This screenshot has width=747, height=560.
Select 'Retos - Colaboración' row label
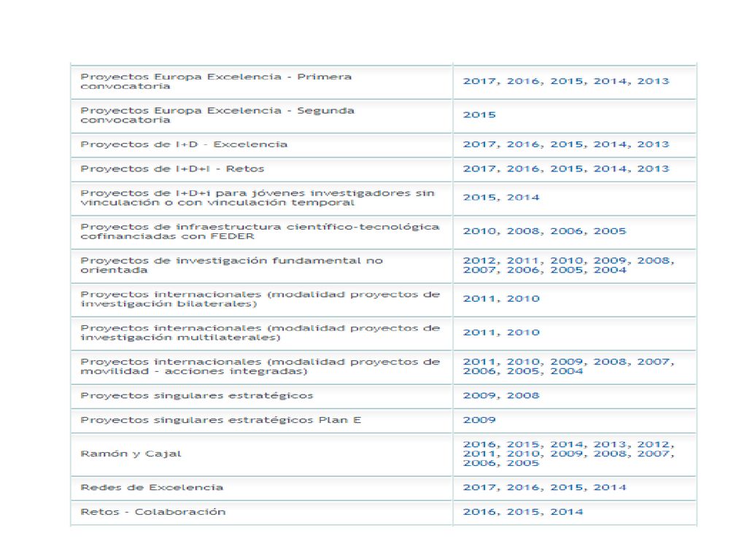coord(153,513)
